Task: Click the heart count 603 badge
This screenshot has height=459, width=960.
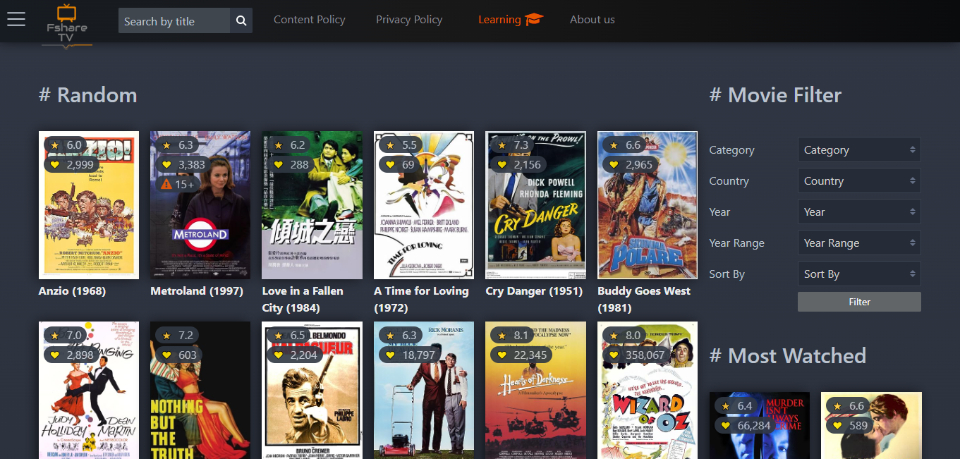Action: tap(179, 355)
